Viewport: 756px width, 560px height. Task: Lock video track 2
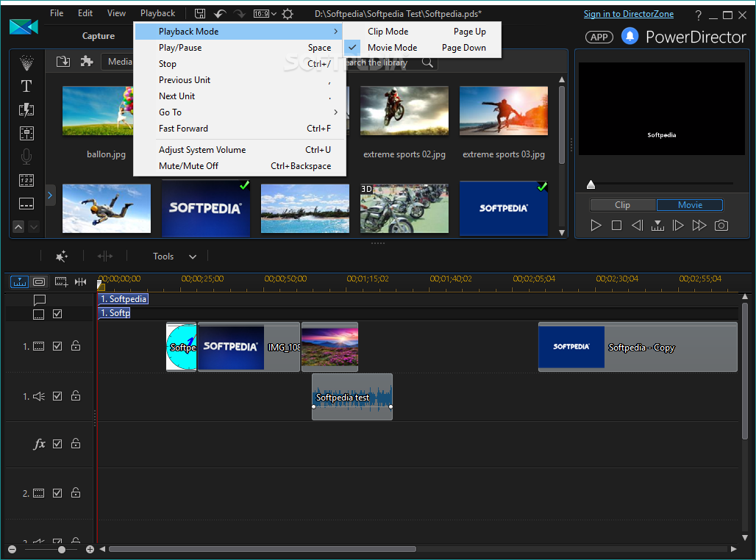pyautogui.click(x=76, y=492)
